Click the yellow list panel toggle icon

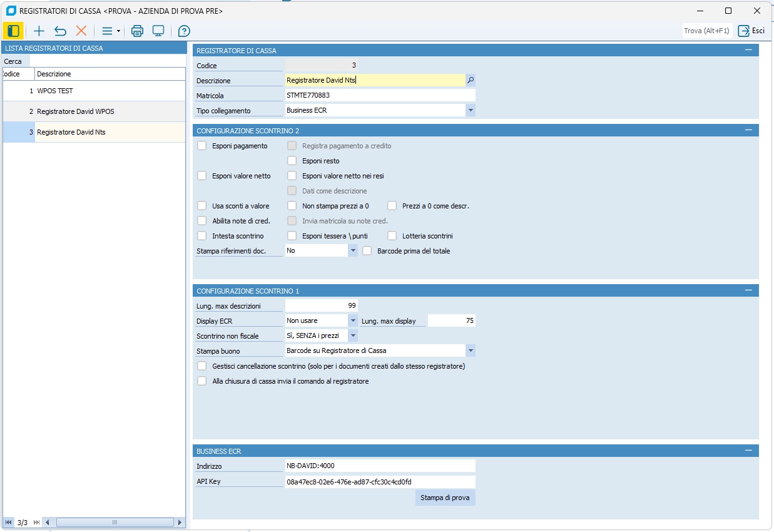(13, 31)
